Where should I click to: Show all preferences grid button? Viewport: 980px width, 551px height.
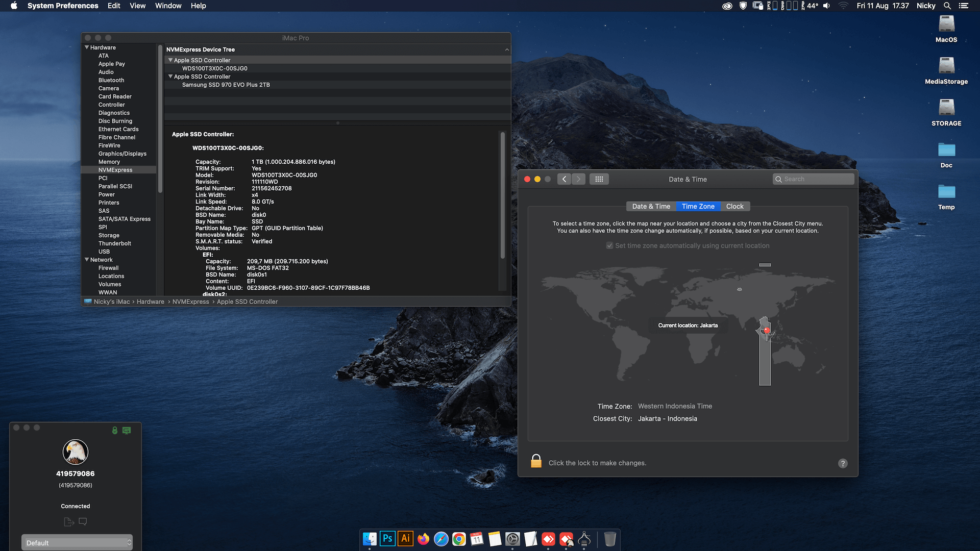click(599, 179)
